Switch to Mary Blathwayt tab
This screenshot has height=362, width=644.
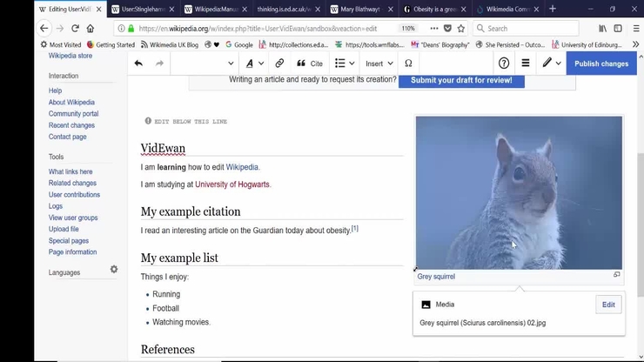[361, 9]
